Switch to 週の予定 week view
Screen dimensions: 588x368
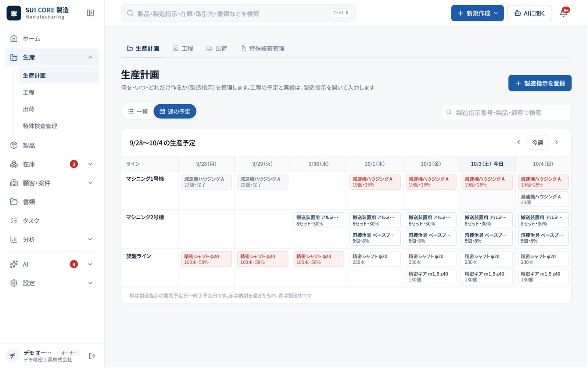pos(175,112)
